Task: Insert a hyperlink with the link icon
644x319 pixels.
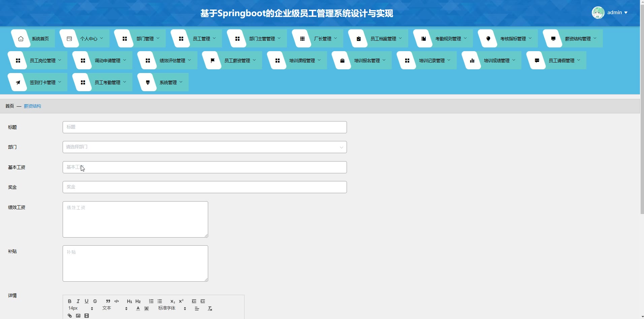Action: point(70,316)
